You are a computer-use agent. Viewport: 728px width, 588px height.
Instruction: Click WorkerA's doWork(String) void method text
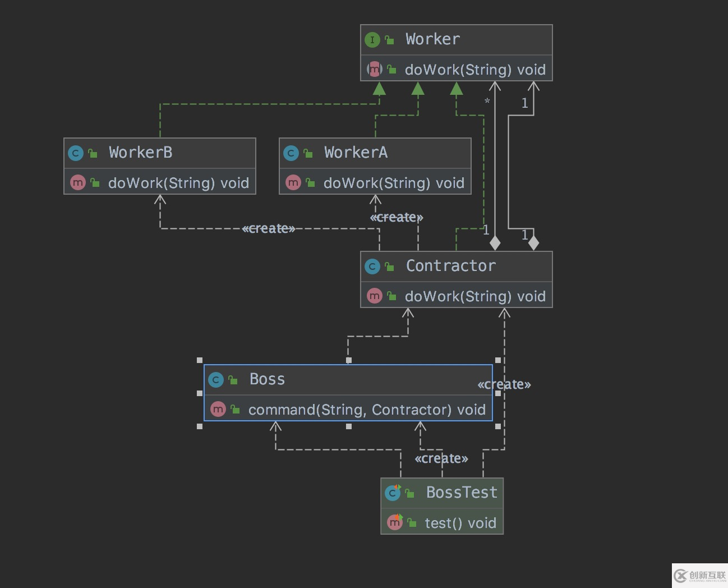394,183
